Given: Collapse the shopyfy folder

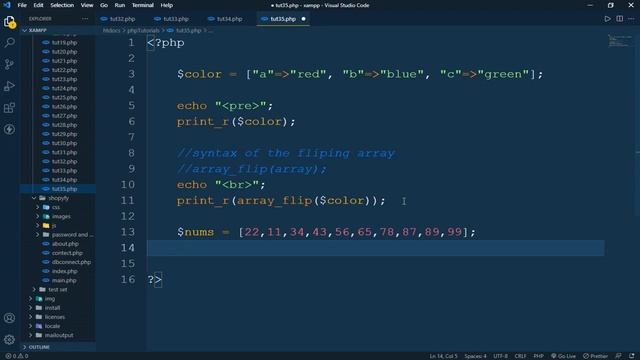Looking at the screenshot, I should pyautogui.click(x=58, y=198).
